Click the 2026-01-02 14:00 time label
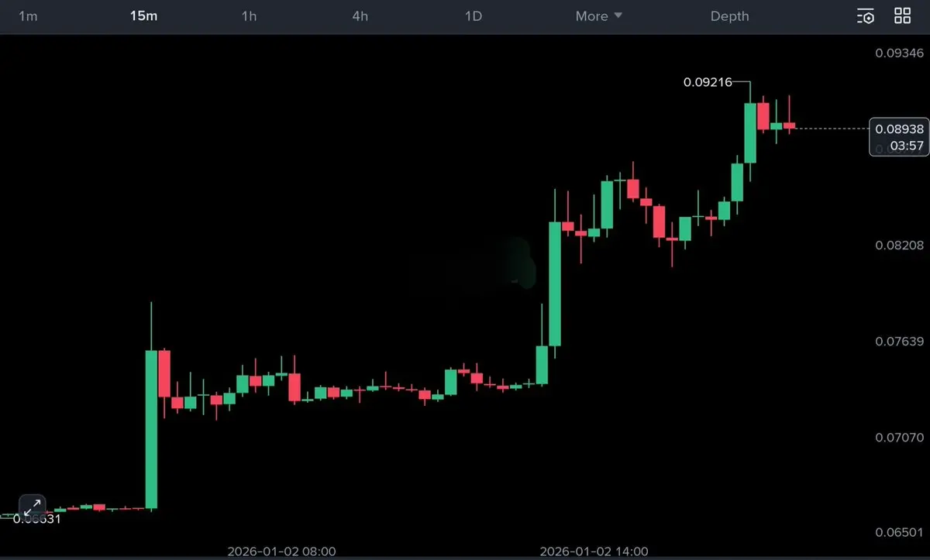 pyautogui.click(x=594, y=551)
